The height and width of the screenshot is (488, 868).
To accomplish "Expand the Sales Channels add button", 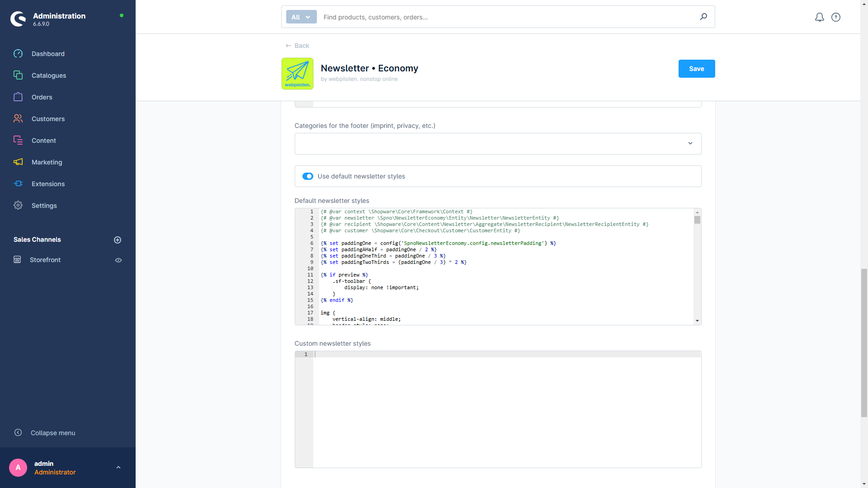I will (x=118, y=240).
